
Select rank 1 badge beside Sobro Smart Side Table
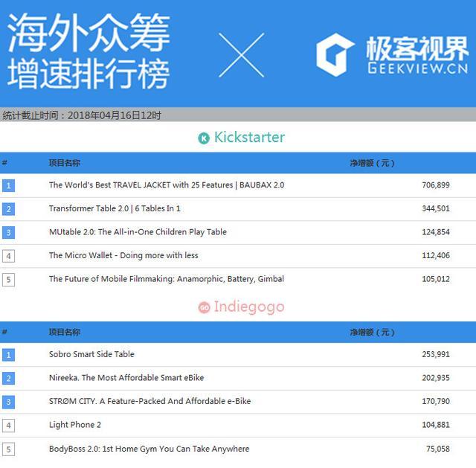coord(9,355)
